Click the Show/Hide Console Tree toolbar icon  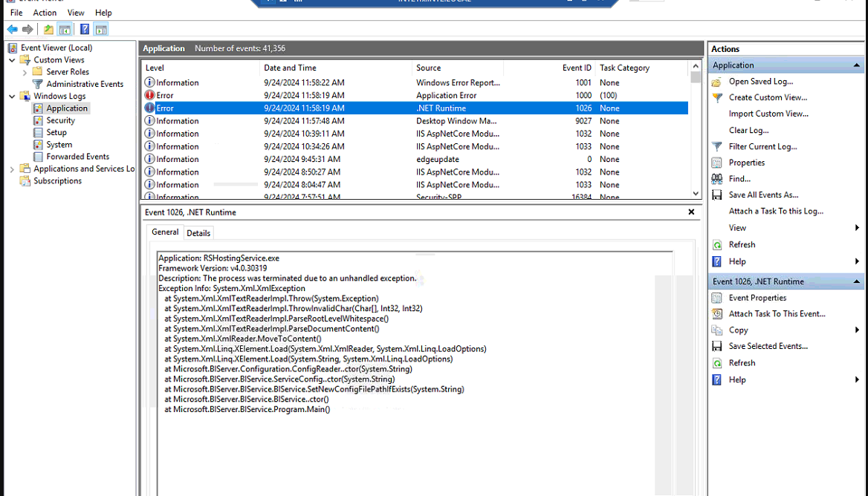64,28
